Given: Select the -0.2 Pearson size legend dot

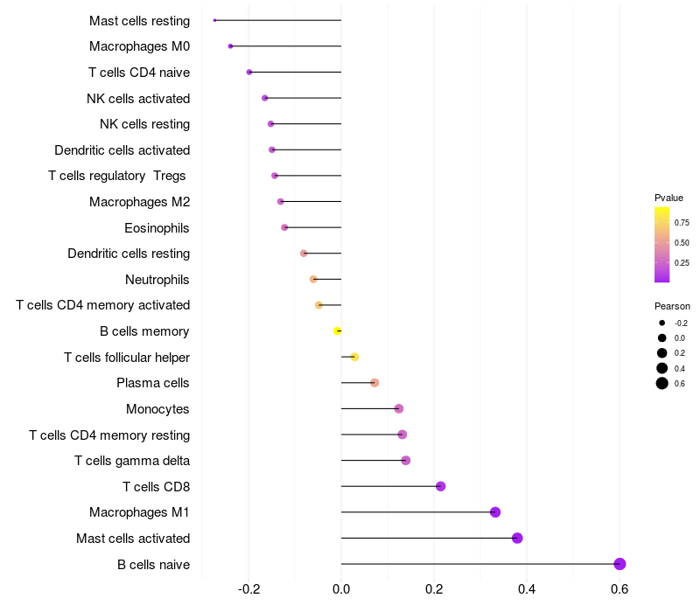Looking at the screenshot, I should pos(662,323).
